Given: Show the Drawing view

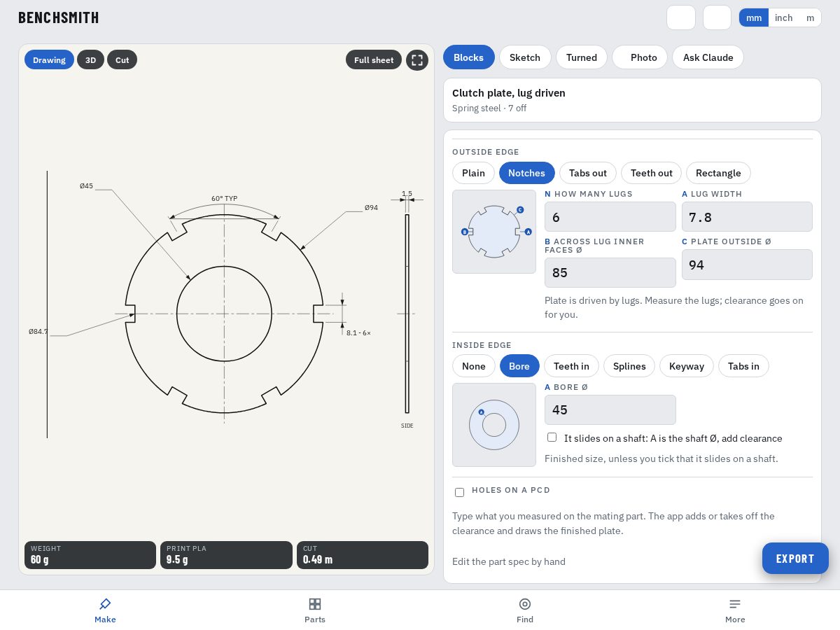Looking at the screenshot, I should click(49, 59).
